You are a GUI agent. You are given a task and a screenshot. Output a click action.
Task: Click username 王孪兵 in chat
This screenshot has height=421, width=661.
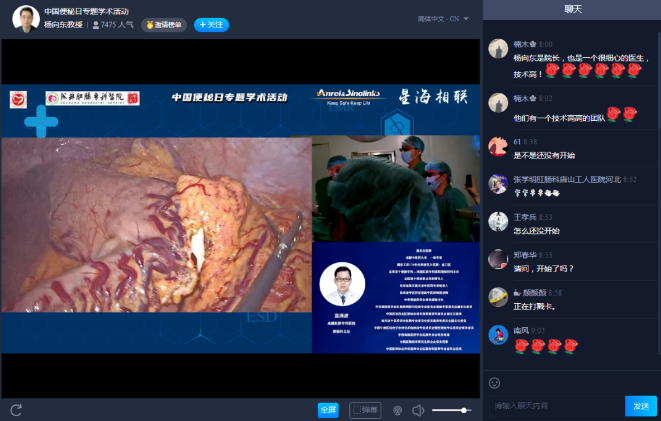pos(525,217)
